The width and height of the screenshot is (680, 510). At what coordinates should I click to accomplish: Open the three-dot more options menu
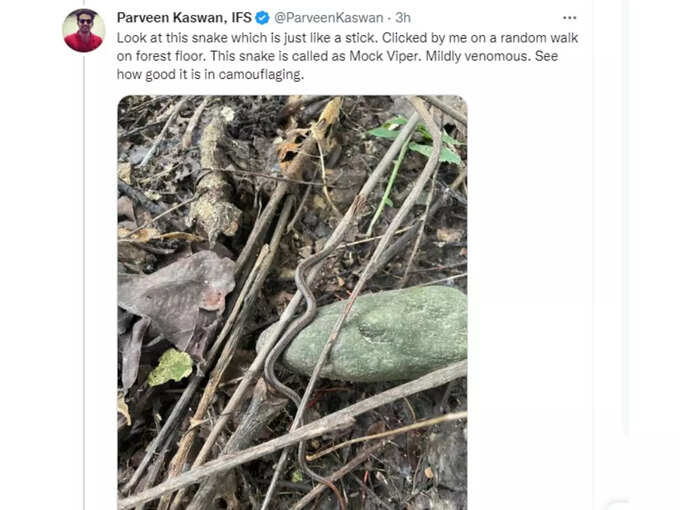(569, 18)
